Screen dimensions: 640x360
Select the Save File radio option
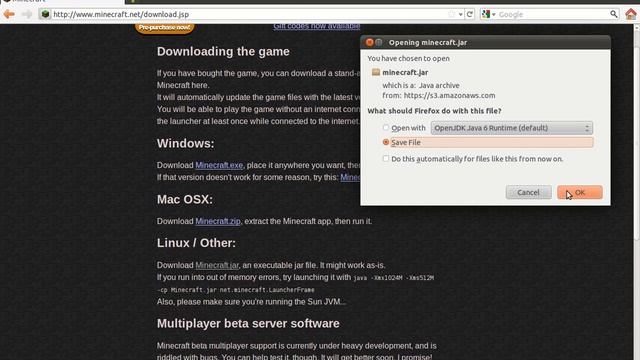pyautogui.click(x=386, y=142)
